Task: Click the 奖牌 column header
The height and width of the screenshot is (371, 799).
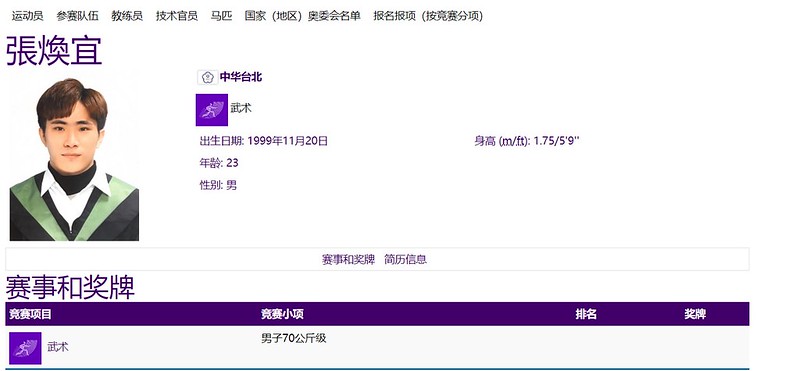Action: click(x=695, y=314)
